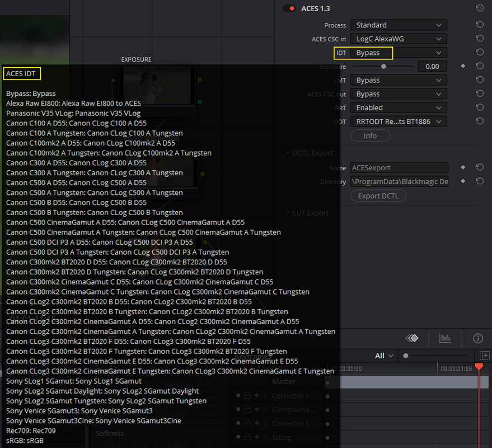Click the red playhead in keyframe timeline

[479, 366]
